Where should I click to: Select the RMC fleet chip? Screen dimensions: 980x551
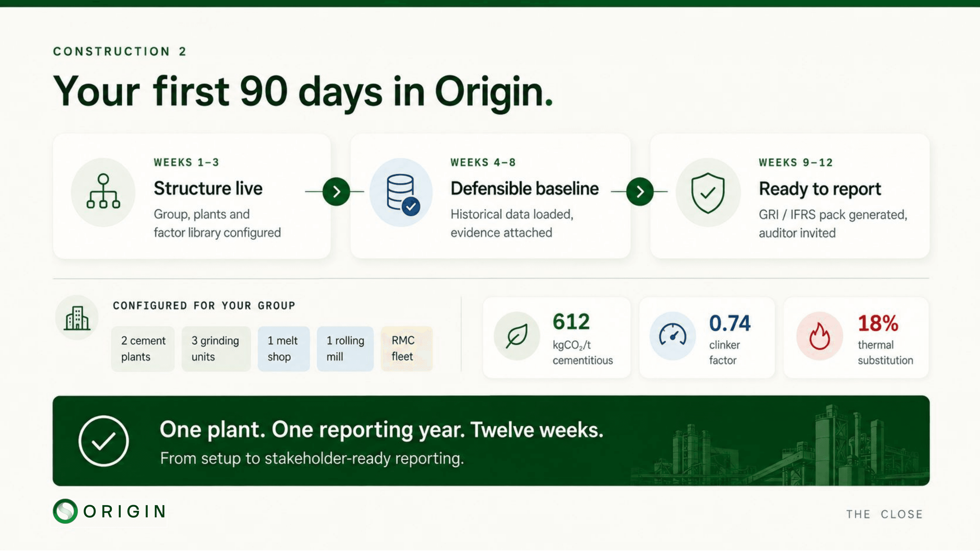click(407, 349)
